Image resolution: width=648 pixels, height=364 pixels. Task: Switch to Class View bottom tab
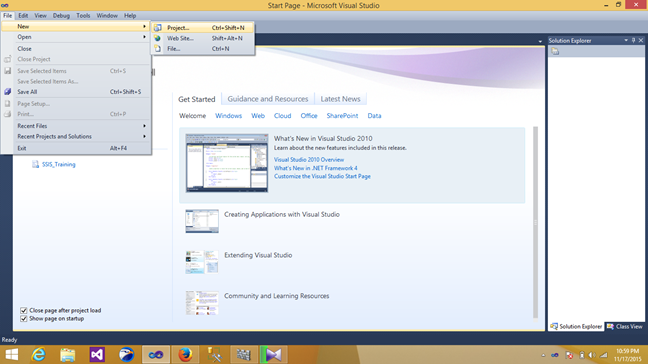(x=625, y=326)
